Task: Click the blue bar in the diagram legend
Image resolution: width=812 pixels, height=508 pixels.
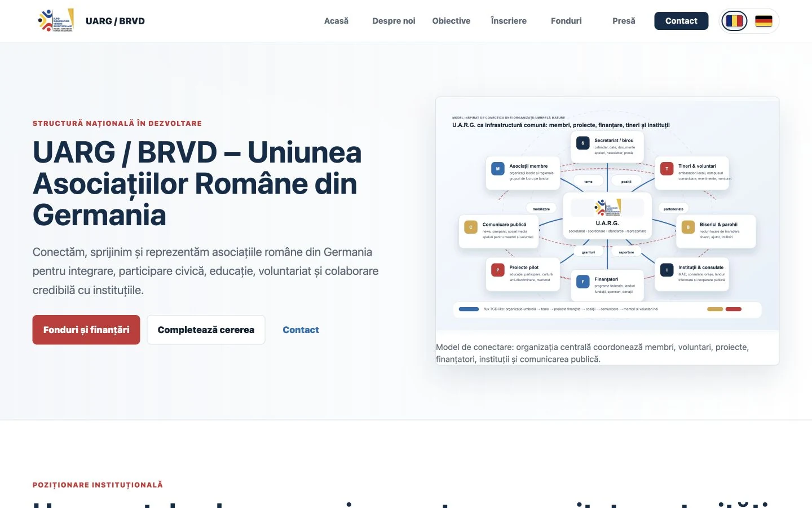Action: click(469, 309)
